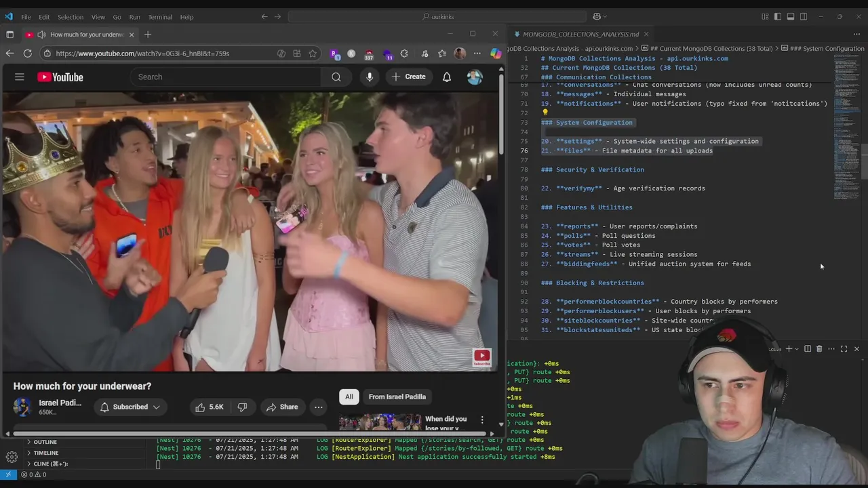Open Subscribed notification dropdown

[x=130, y=407]
